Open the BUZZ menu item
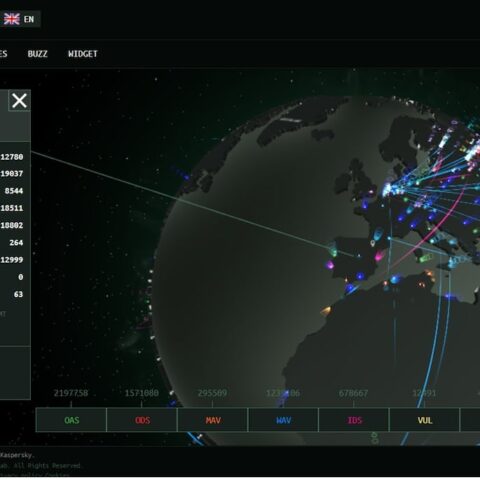Viewport: 480px width, 480px height. (37, 54)
